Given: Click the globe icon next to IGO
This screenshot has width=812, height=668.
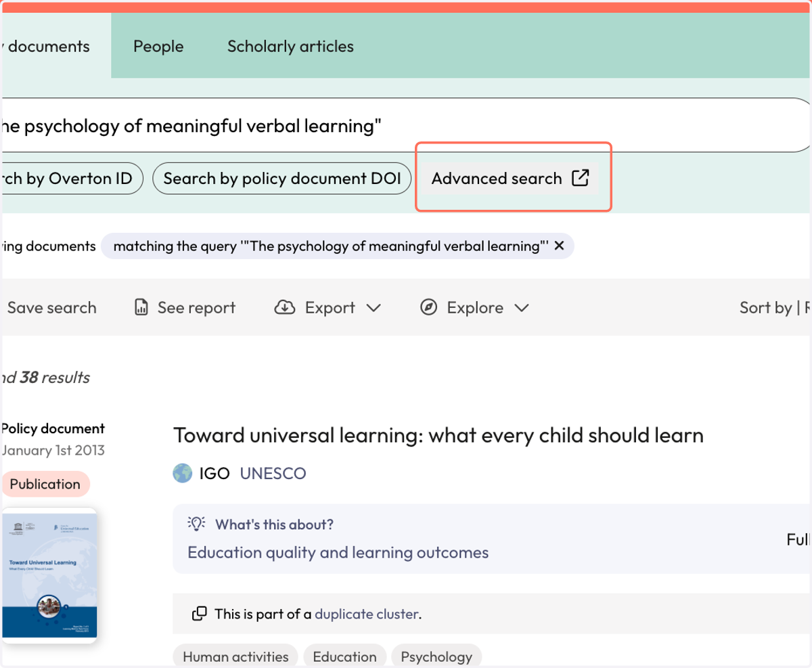Looking at the screenshot, I should (183, 473).
